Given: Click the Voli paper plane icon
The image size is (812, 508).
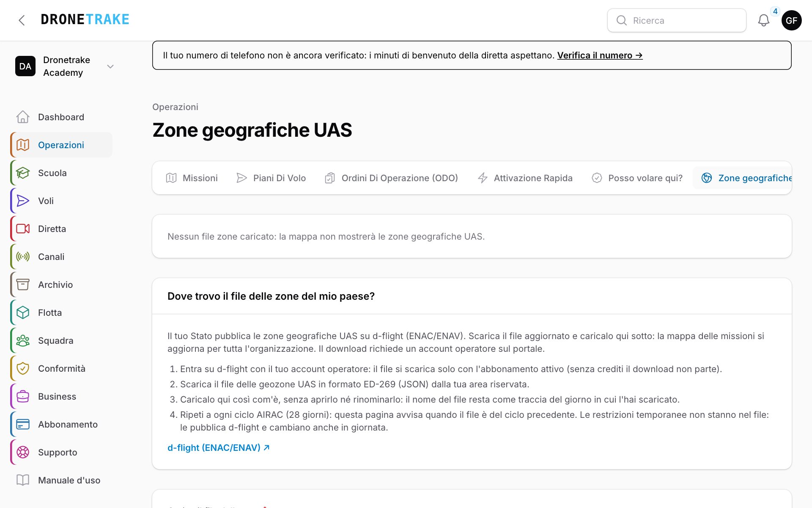Looking at the screenshot, I should click(x=23, y=201).
